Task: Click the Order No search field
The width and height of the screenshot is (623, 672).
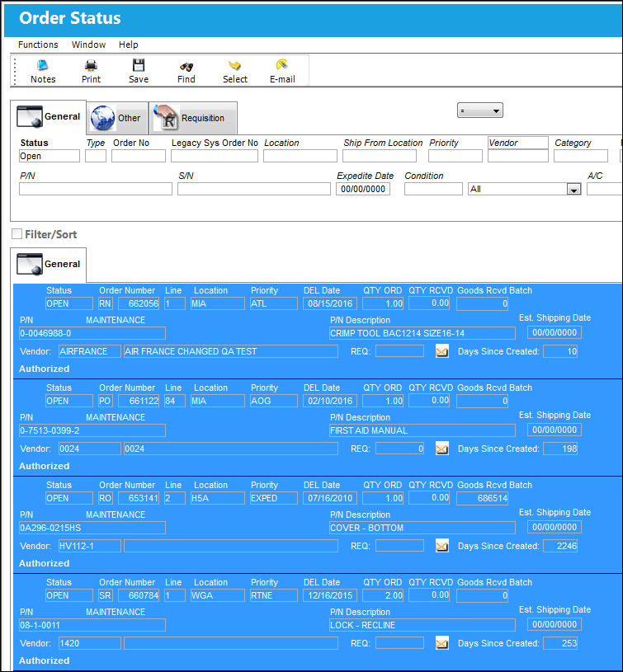Action: (x=139, y=156)
